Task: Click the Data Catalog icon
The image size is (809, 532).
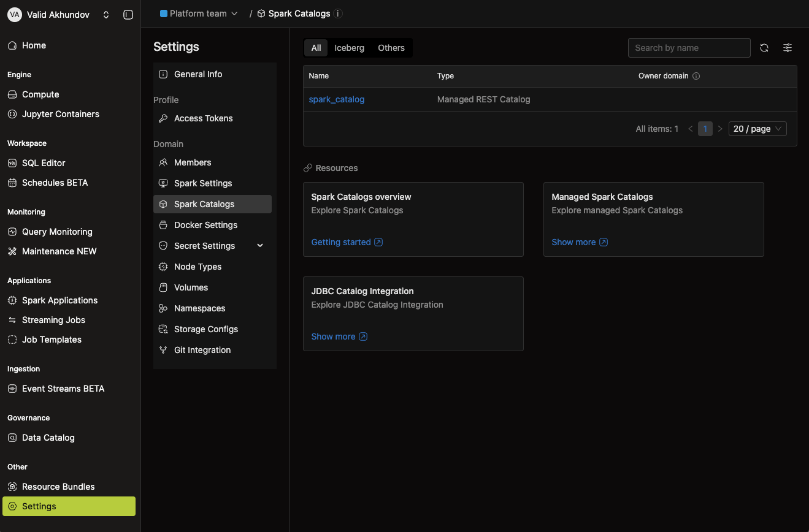Action: pyautogui.click(x=12, y=438)
